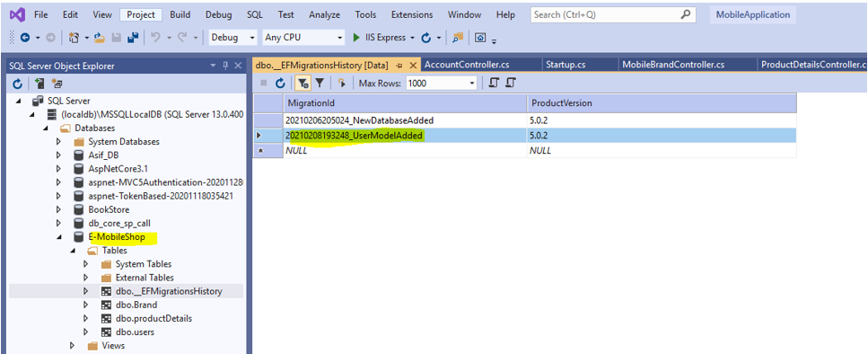Click the Add SQL Server icon
Screen dimensions: 868x354
39,84
